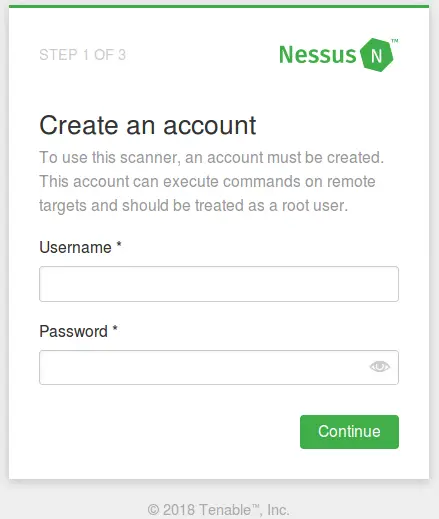
Task: Click the Nessus green wordmark text
Action: tap(318, 55)
